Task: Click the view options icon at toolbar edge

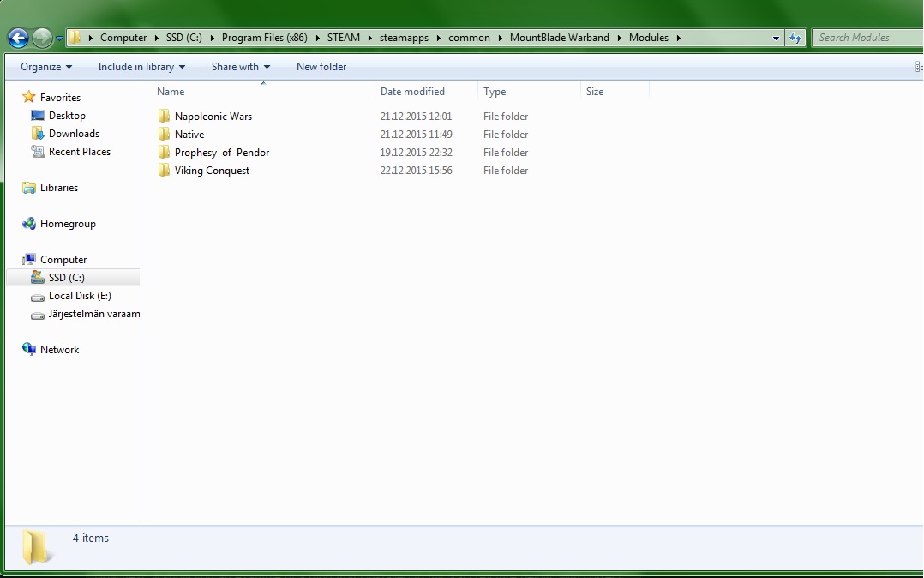Action: [x=919, y=67]
